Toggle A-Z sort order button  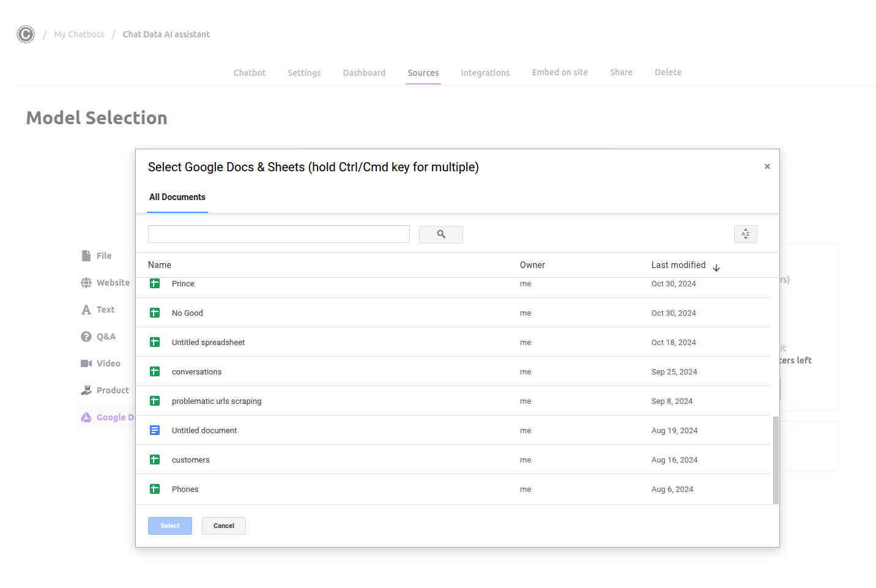745,234
